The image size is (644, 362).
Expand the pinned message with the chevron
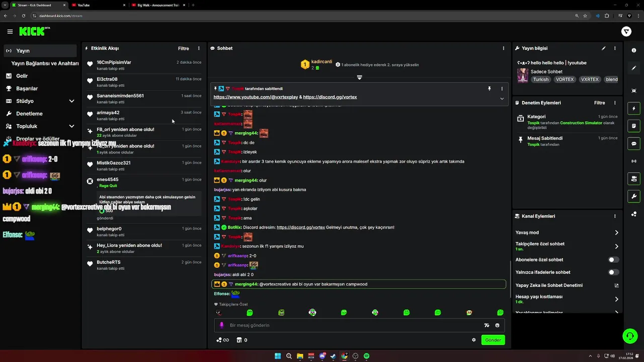(502, 99)
